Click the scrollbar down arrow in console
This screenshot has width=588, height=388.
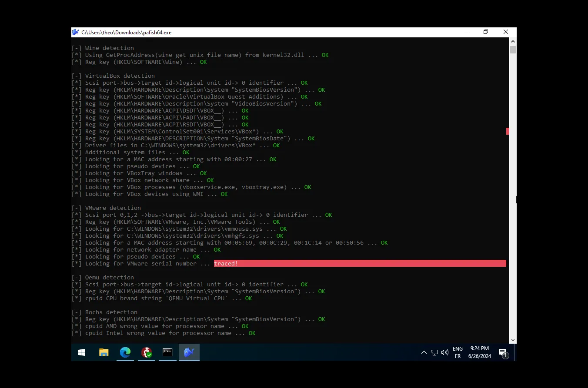click(x=513, y=340)
